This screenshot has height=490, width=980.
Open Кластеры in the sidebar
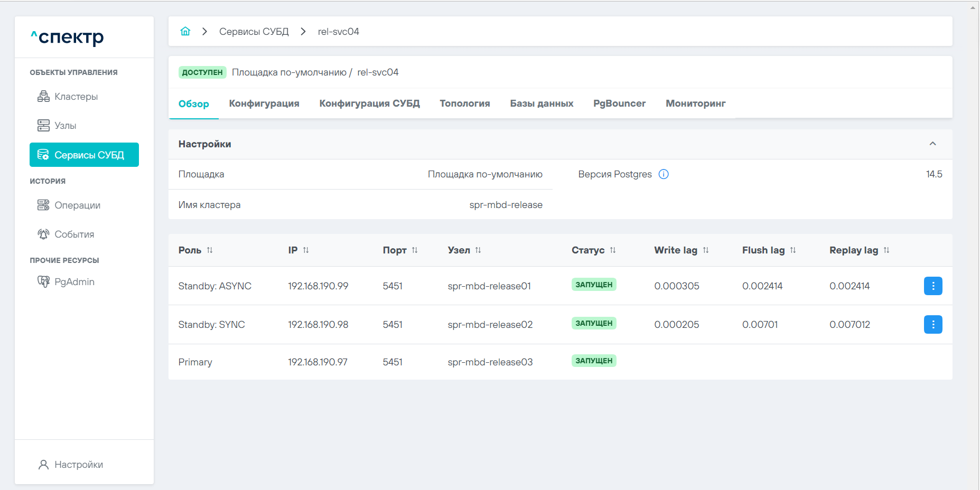click(76, 97)
